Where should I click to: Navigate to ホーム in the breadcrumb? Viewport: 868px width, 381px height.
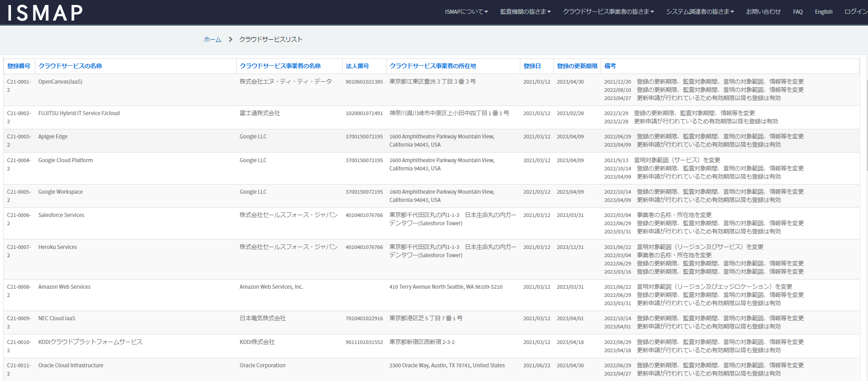click(x=212, y=40)
